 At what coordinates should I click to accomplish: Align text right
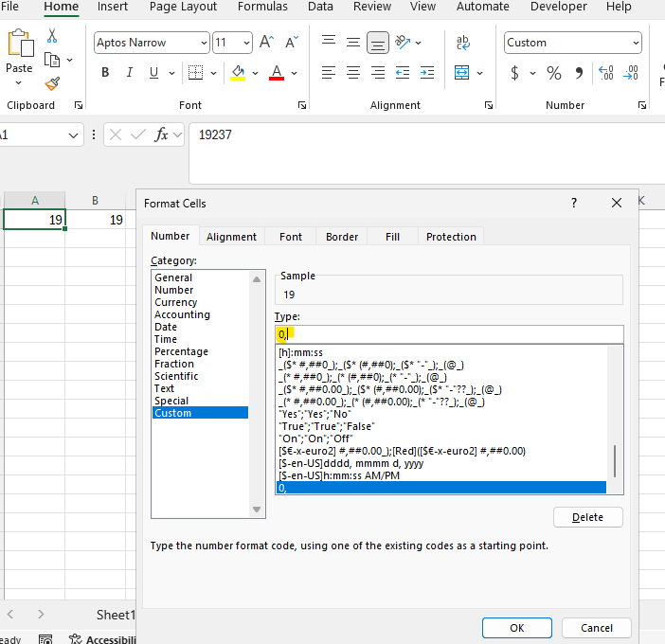pyautogui.click(x=377, y=73)
